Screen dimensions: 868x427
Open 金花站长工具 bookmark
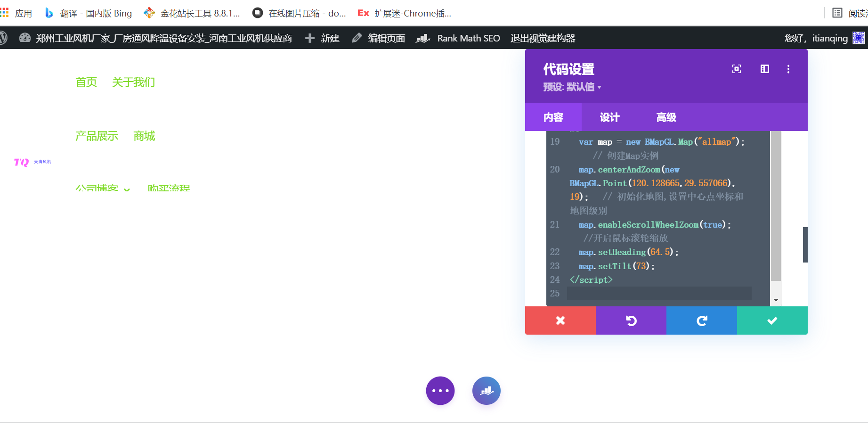[192, 13]
